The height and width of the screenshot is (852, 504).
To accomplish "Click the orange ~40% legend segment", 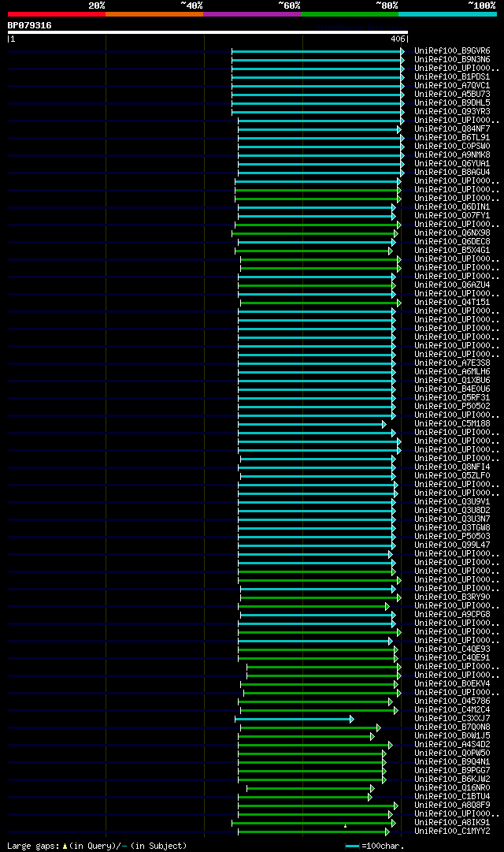I will [154, 14].
